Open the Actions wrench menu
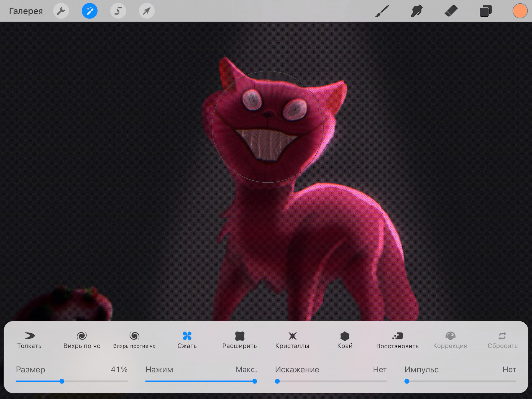 pyautogui.click(x=61, y=11)
